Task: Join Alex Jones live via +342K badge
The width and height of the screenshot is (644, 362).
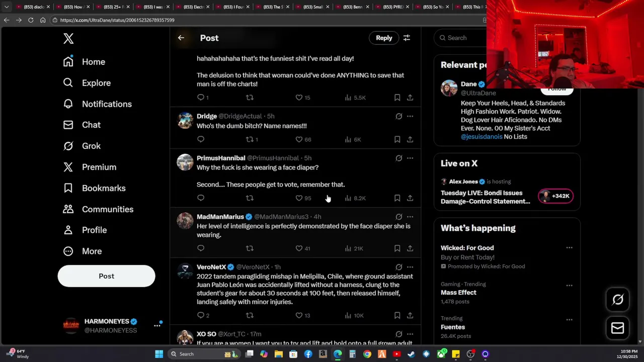Action: [x=555, y=196]
